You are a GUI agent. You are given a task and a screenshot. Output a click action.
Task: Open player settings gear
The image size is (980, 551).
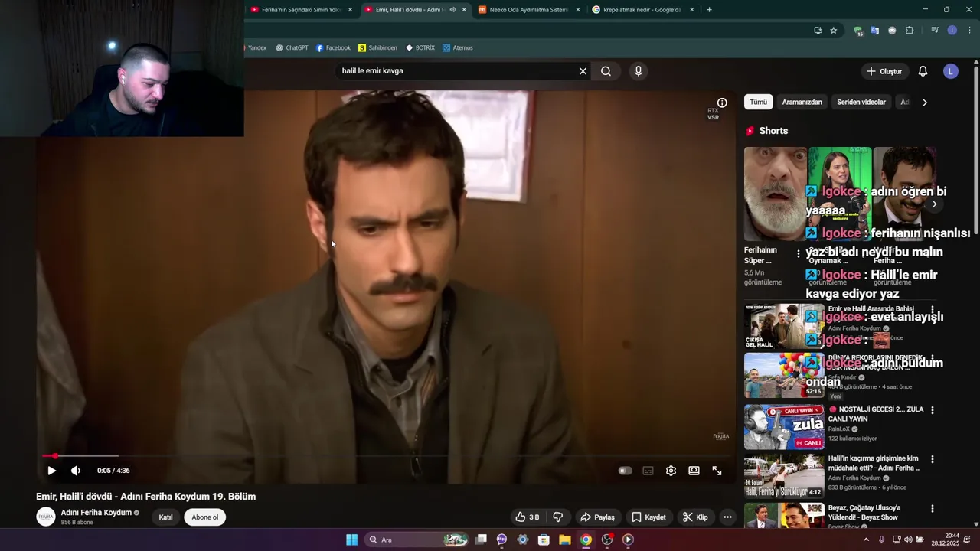(671, 471)
